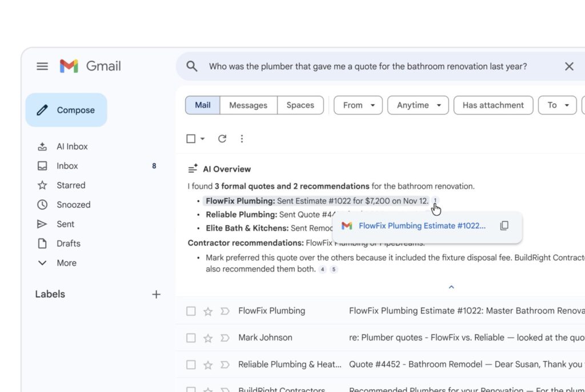Open the Quote #4452 Bathroom Remodel email
This screenshot has height=392, width=585.
380,365
